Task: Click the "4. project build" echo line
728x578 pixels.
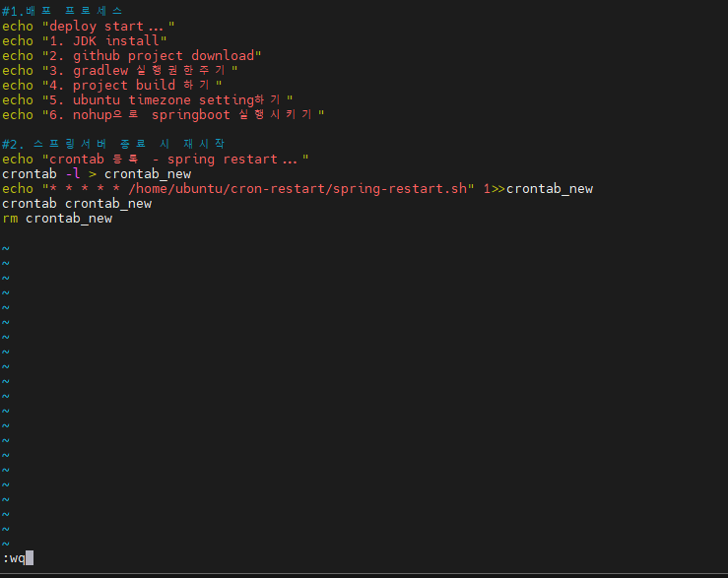Action: (x=112, y=86)
